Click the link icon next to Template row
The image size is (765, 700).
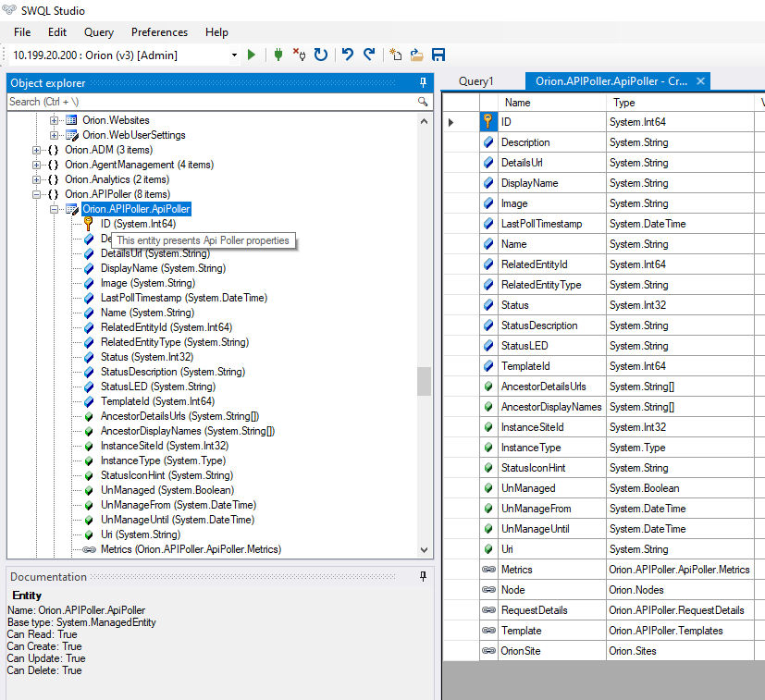[x=488, y=631]
